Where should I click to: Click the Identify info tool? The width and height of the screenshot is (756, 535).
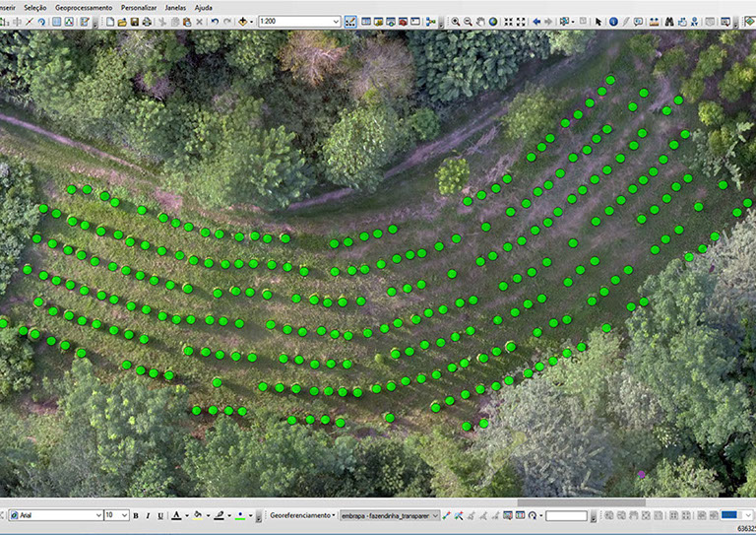tap(613, 22)
